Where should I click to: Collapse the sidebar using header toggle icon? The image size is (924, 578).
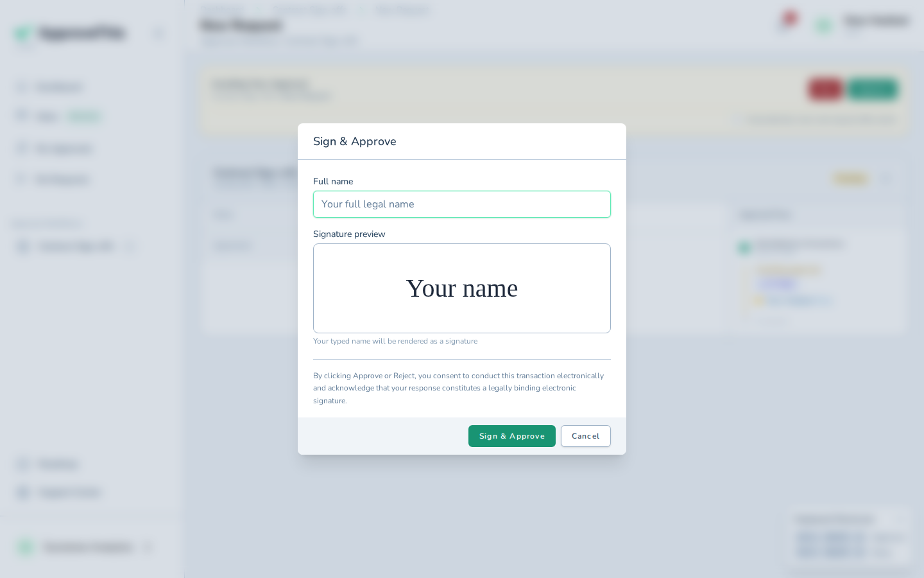(x=158, y=33)
